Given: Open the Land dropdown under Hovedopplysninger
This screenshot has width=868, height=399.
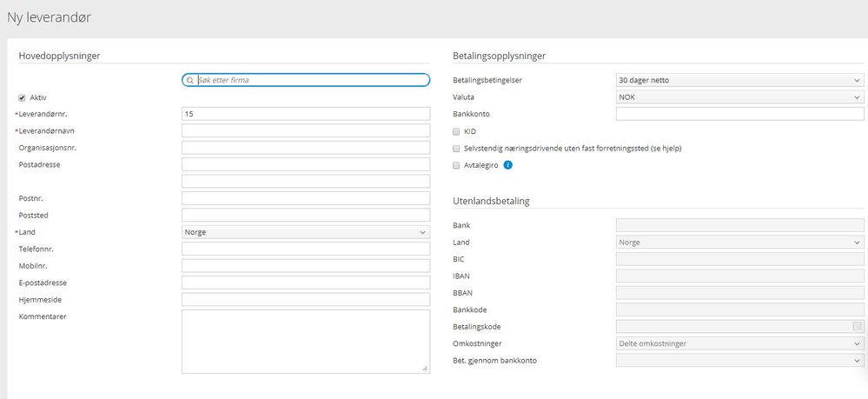Looking at the screenshot, I should pos(306,232).
